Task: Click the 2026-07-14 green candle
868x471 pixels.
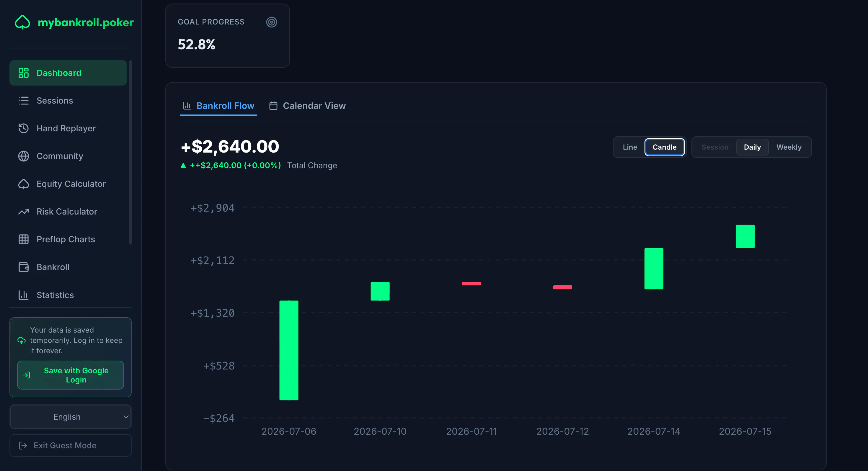Action: coord(654,269)
